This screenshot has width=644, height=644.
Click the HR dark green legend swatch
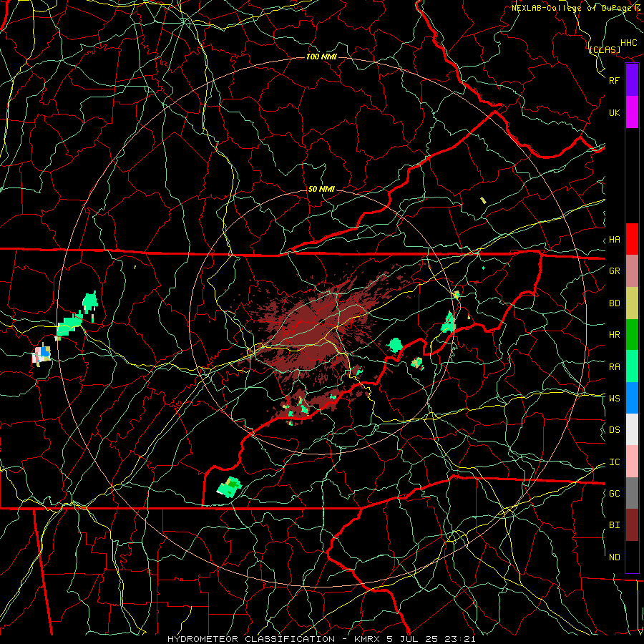[x=632, y=335]
